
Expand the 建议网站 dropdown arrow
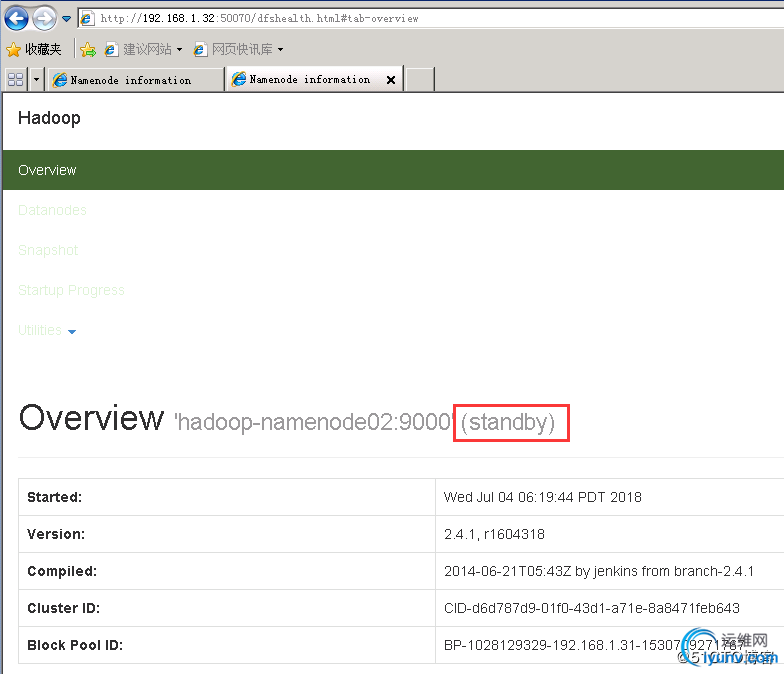pos(180,50)
